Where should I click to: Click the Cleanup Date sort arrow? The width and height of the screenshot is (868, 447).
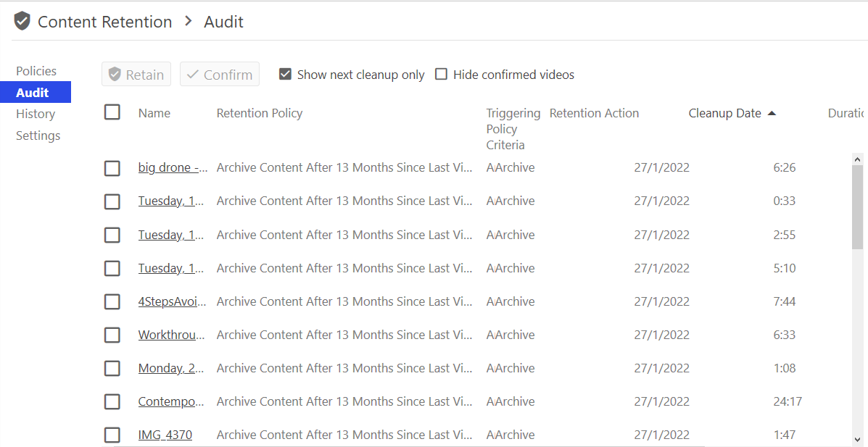772,114
